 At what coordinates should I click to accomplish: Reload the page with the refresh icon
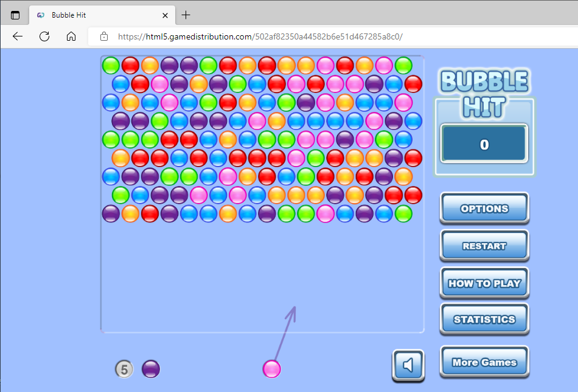coord(44,36)
